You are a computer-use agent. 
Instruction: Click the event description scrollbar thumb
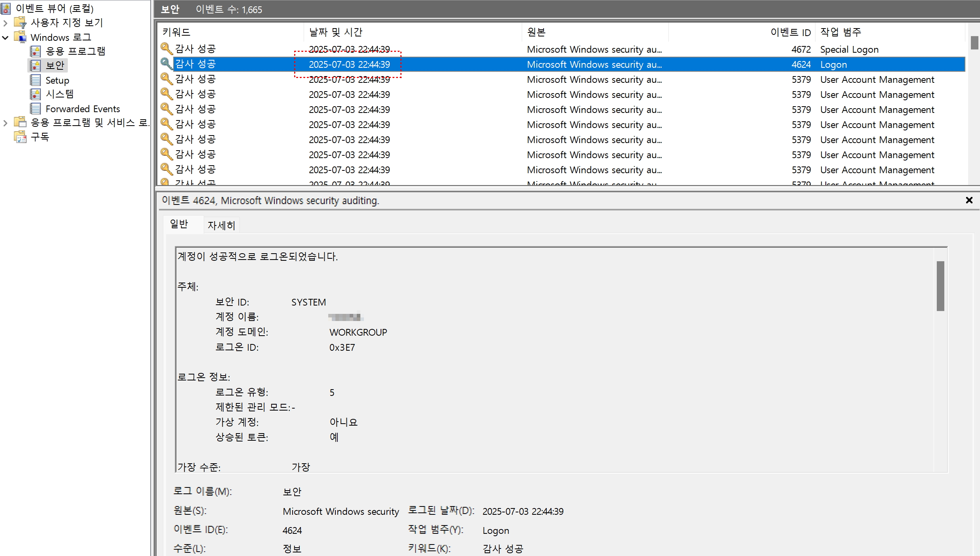(940, 286)
